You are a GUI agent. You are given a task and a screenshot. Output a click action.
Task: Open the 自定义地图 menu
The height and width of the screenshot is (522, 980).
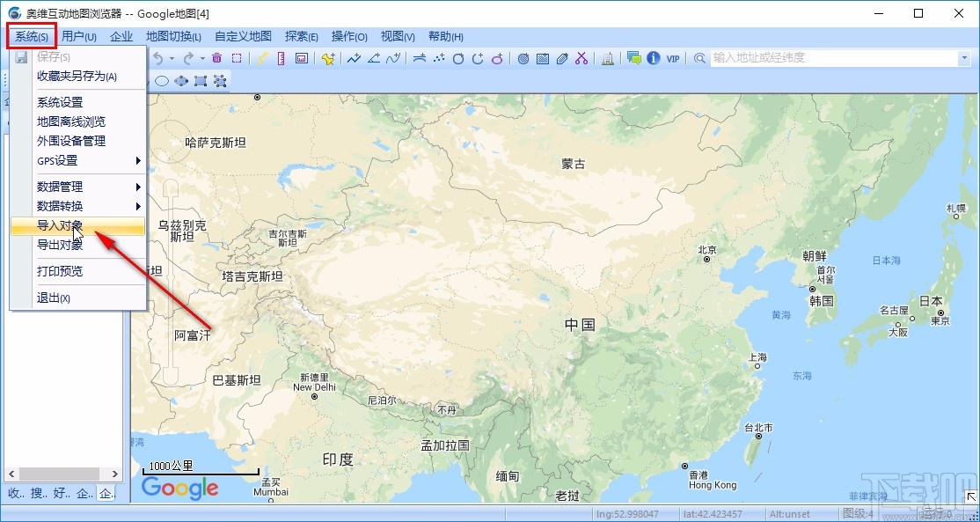[x=243, y=36]
